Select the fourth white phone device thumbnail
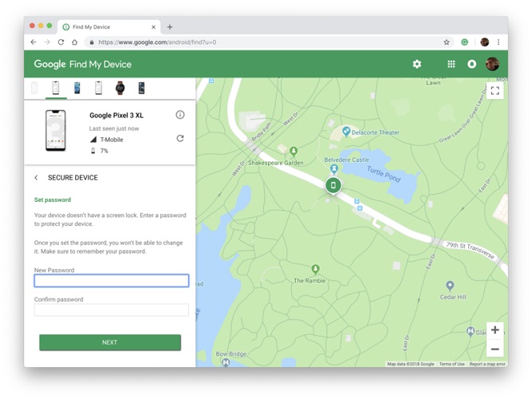This screenshot has height=399, width=532. click(x=98, y=88)
